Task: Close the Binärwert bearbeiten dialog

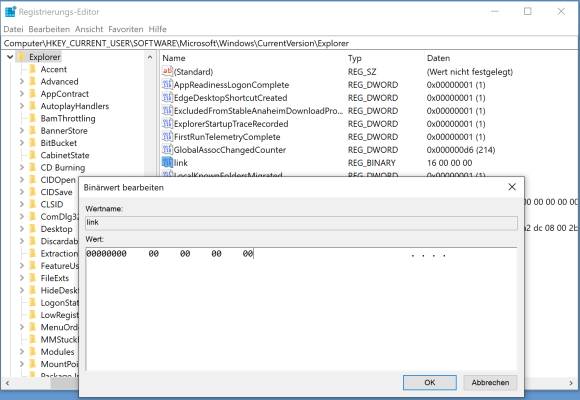Action: click(512, 187)
